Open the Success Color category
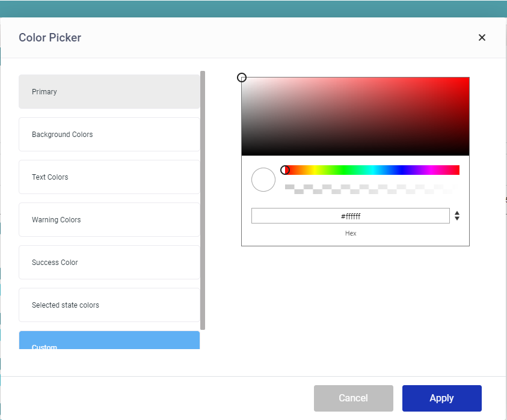This screenshot has width=507, height=420. pyautogui.click(x=109, y=263)
